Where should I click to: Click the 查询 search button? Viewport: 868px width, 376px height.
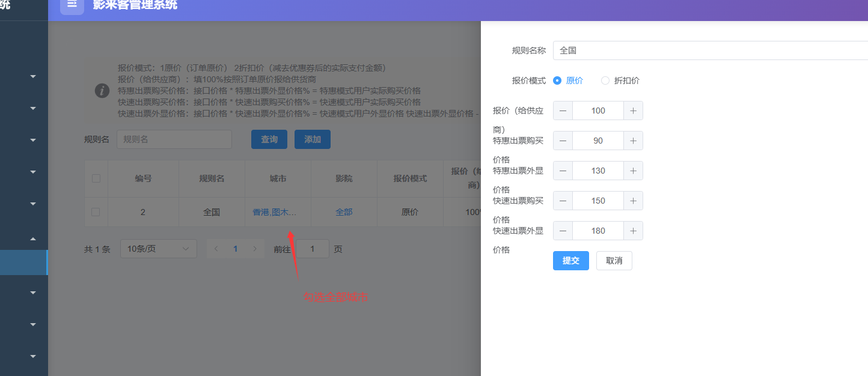[x=269, y=139]
